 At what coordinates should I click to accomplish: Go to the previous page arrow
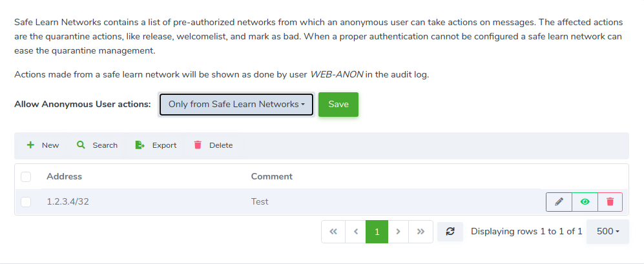[356, 232]
